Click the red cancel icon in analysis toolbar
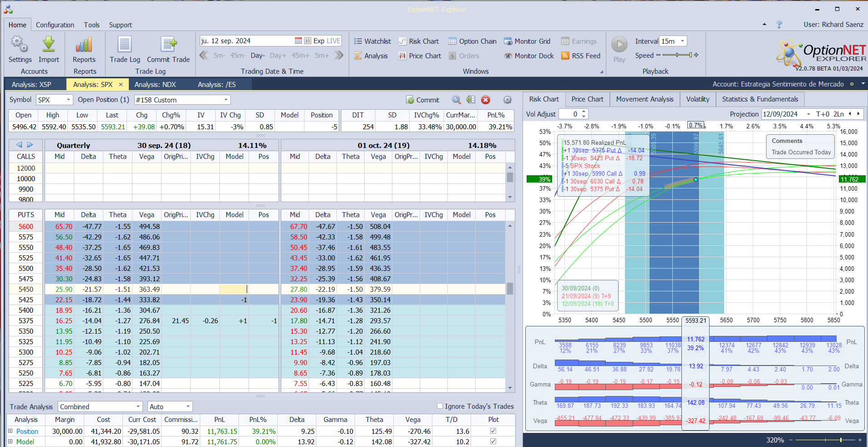Screen dimensions: 868x447 coord(486,100)
